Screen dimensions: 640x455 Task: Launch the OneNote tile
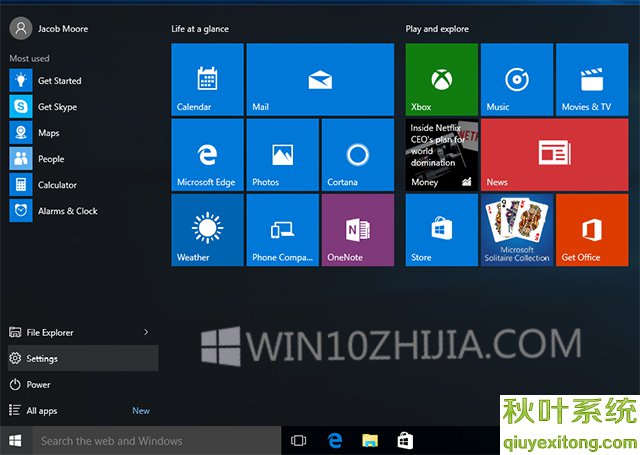point(358,230)
